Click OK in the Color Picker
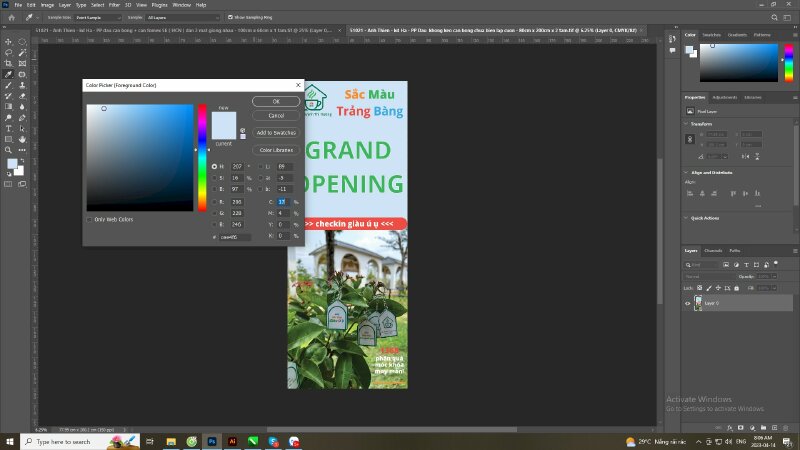 click(275, 102)
